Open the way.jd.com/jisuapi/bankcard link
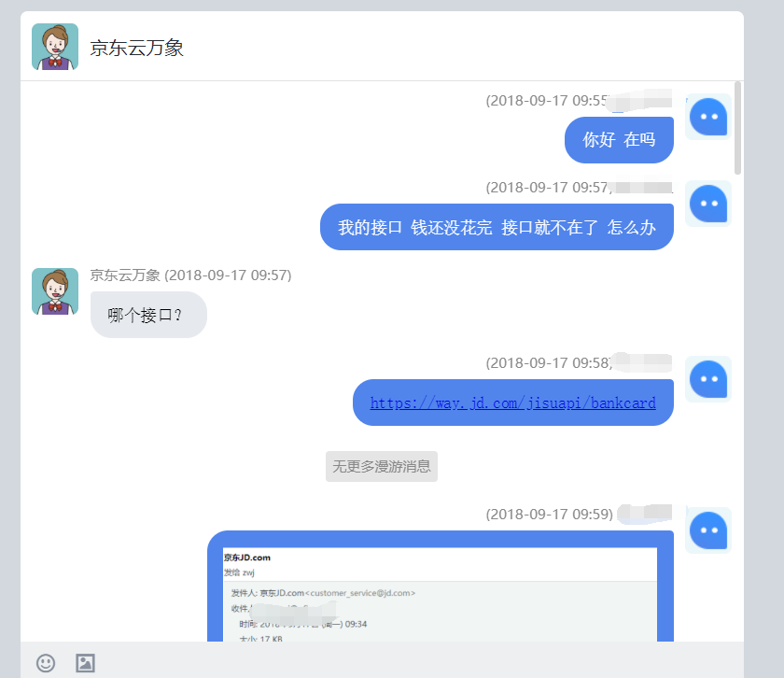 click(x=513, y=403)
